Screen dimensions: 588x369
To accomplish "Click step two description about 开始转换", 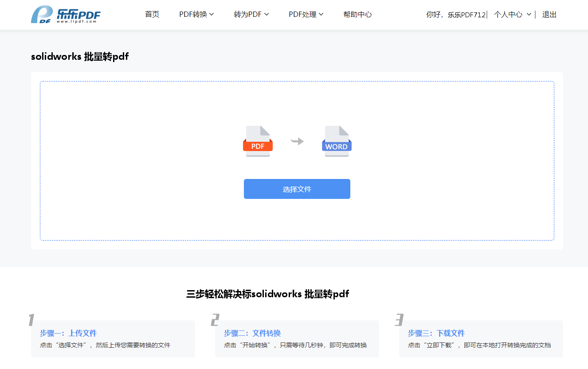I will [295, 345].
